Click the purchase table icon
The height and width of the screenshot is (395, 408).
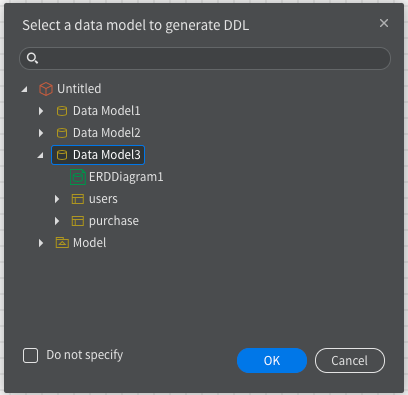(78, 221)
